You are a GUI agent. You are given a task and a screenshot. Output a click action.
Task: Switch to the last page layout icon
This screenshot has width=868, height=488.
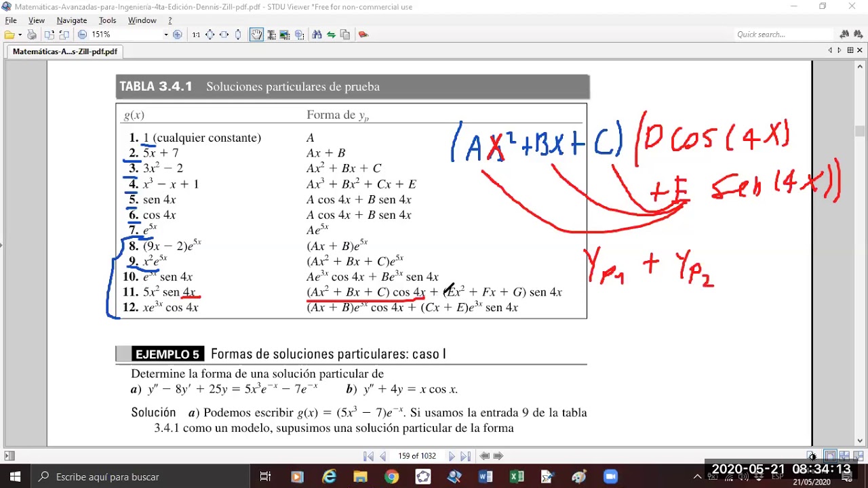click(859, 456)
